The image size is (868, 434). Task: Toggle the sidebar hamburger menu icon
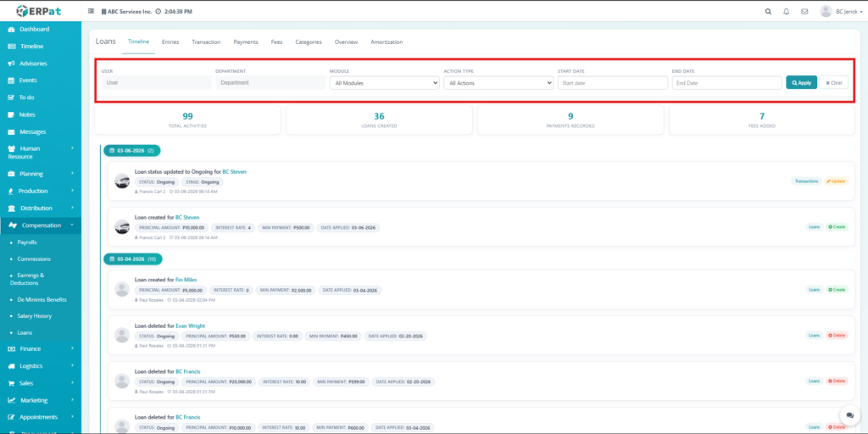coord(92,12)
